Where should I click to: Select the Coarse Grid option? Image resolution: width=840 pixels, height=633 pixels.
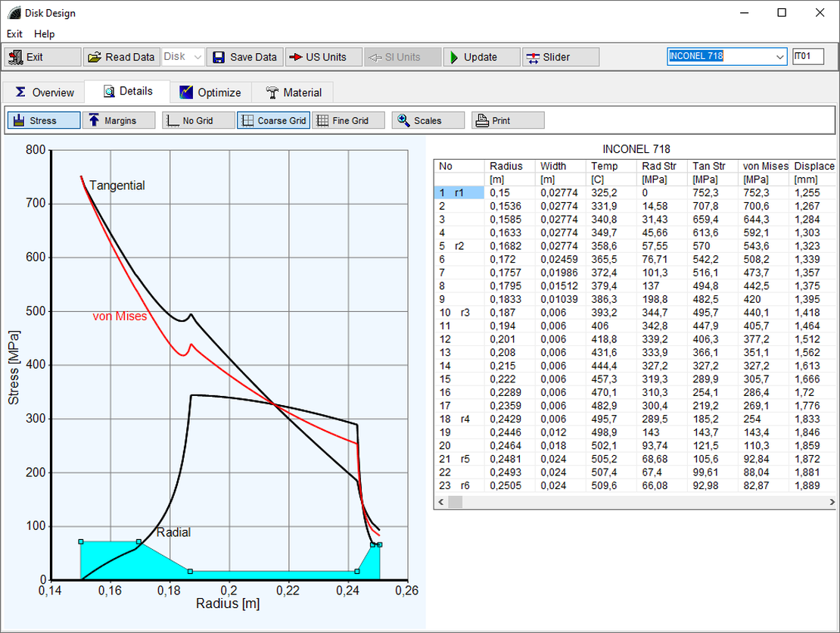[274, 120]
